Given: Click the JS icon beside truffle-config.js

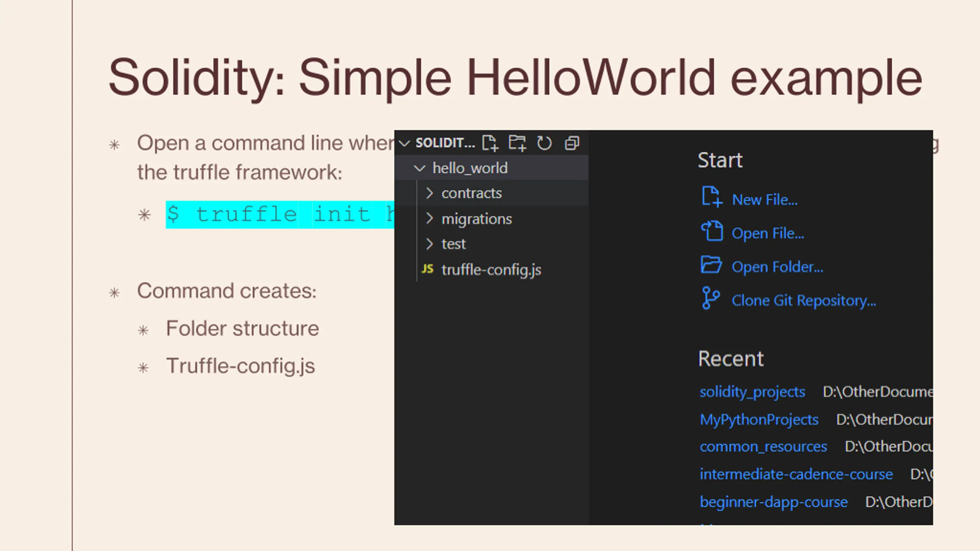Looking at the screenshot, I should point(428,269).
